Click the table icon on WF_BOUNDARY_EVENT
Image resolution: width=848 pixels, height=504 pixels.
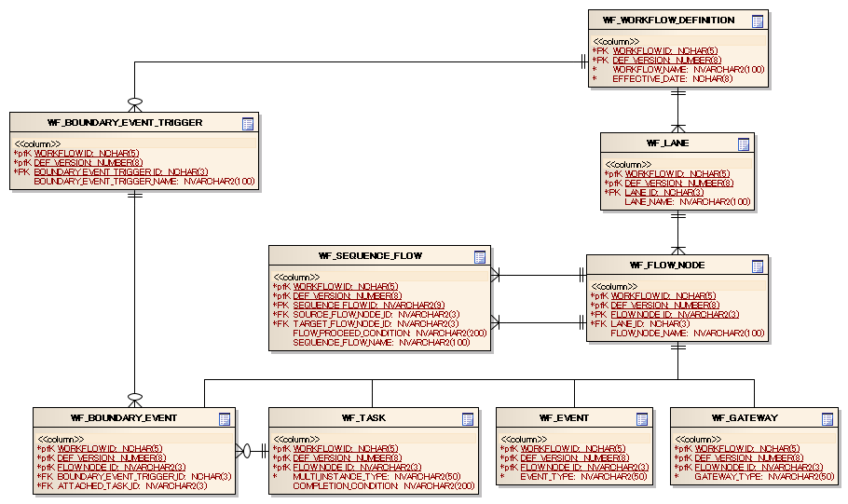click(x=225, y=419)
